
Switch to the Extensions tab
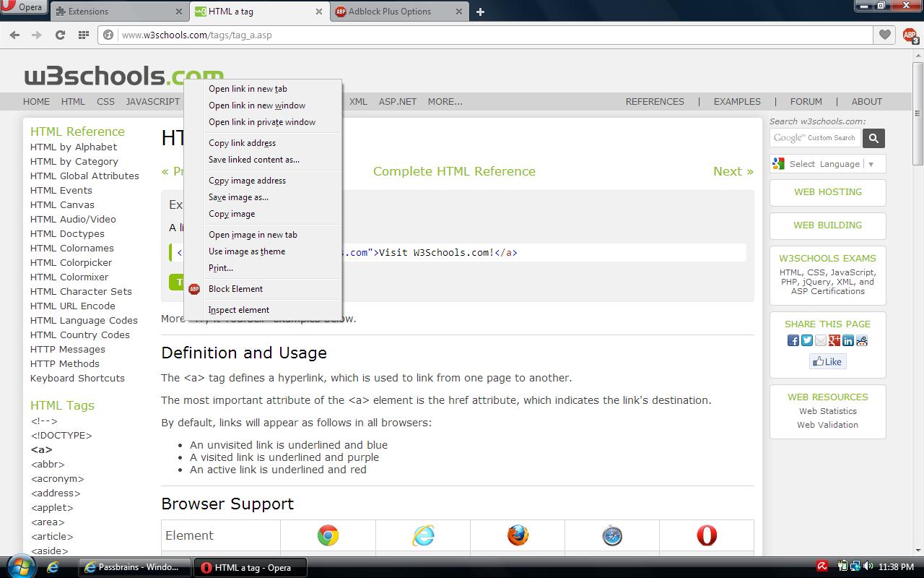point(119,12)
